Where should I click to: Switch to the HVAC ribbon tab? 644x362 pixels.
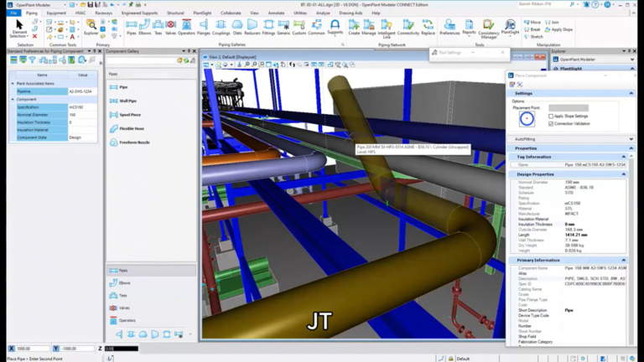pyautogui.click(x=80, y=13)
